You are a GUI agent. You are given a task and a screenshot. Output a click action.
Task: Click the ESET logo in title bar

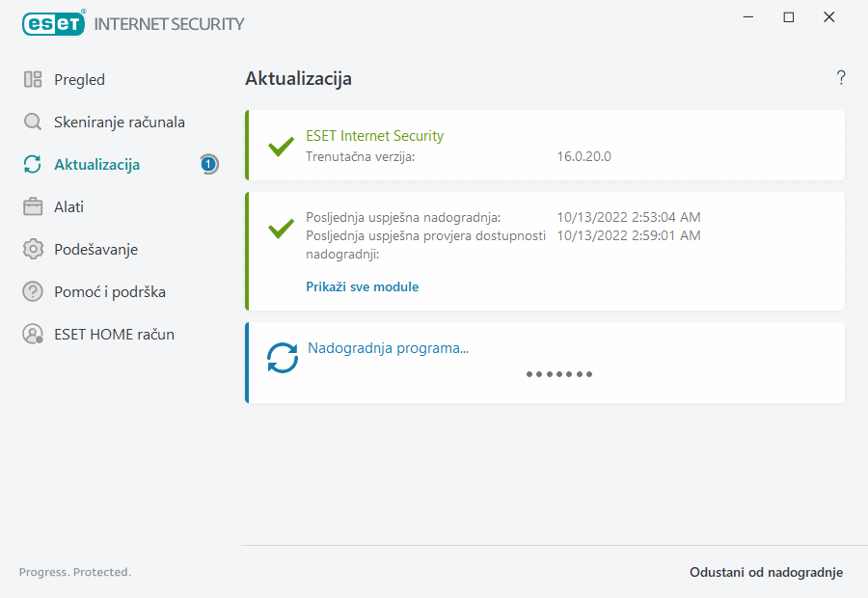click(x=53, y=23)
